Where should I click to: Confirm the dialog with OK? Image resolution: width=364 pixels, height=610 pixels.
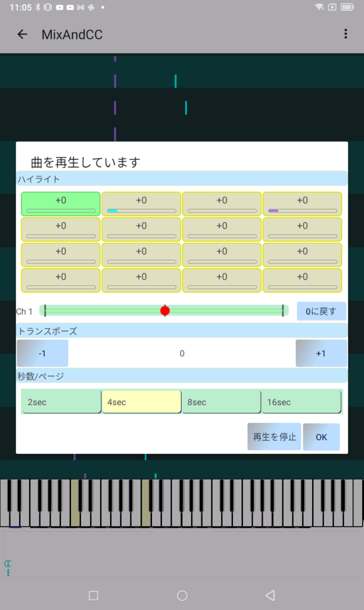(x=321, y=437)
